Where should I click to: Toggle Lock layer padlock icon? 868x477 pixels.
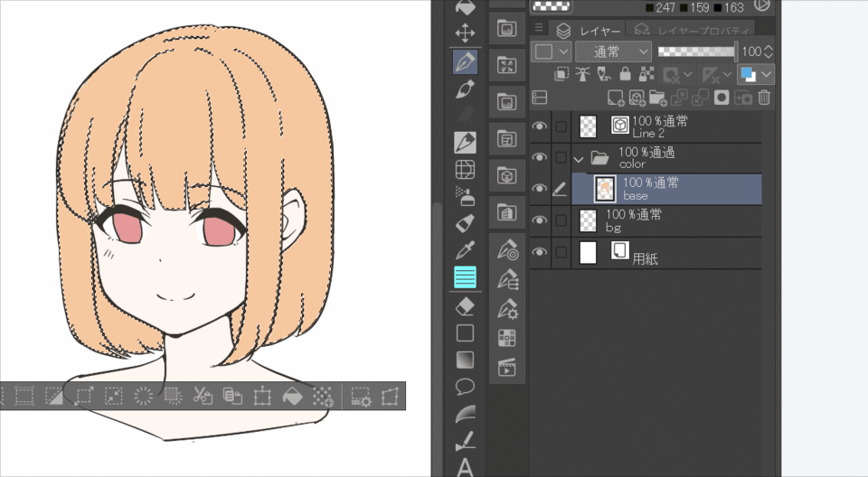[x=625, y=73]
